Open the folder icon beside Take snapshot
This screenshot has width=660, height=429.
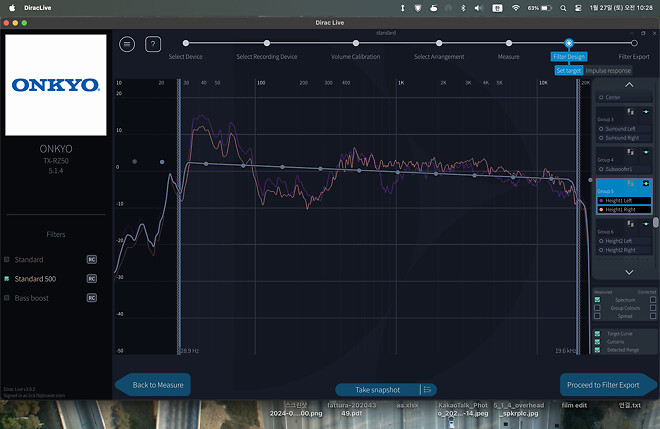426,389
